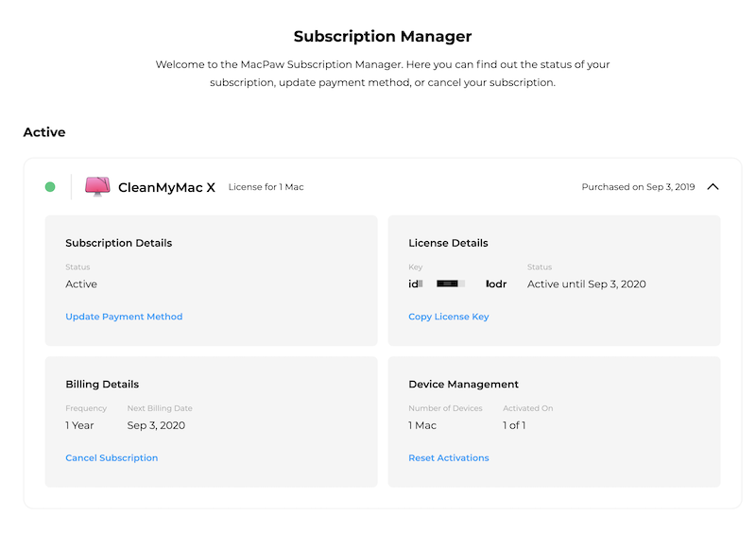This screenshot has height=533, width=756.
Task: Cancel the subscription
Action: tap(112, 457)
